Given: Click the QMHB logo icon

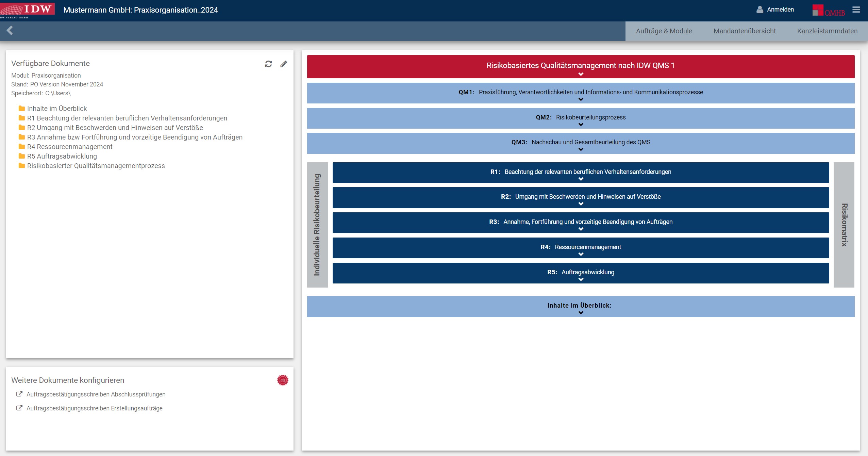Looking at the screenshot, I should tap(829, 10).
